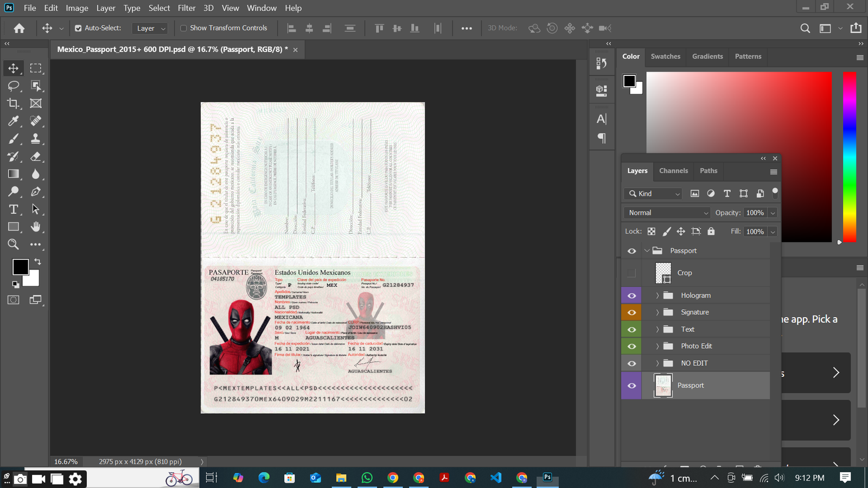The width and height of the screenshot is (868, 488).
Task: Select the Move tool
Action: tap(14, 68)
